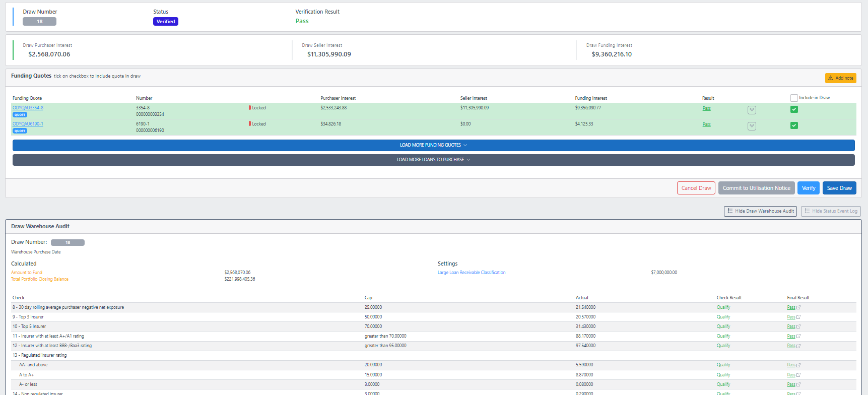Expand Load More Loans to Purchase bar
This screenshot has width=868, height=395.
[433, 160]
